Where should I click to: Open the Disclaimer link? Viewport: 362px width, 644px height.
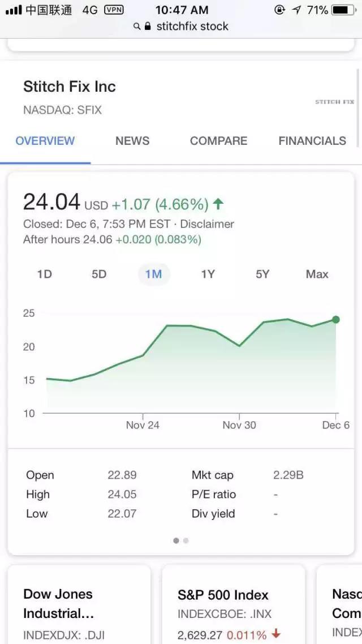pyautogui.click(x=207, y=224)
